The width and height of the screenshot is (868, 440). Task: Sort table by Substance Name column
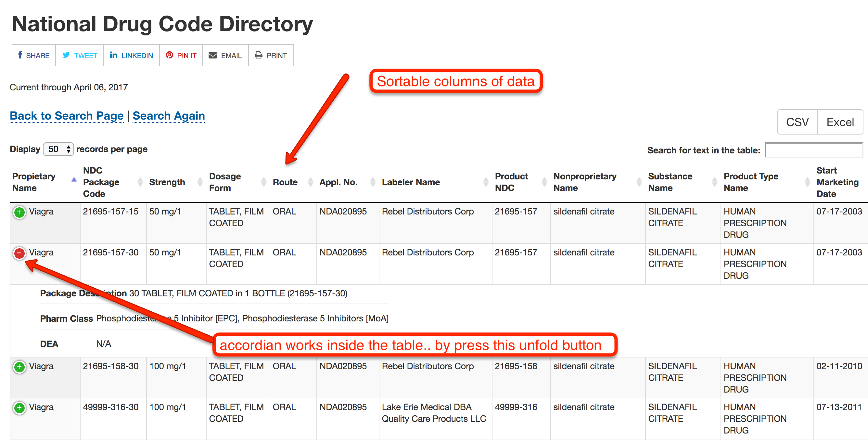683,182
